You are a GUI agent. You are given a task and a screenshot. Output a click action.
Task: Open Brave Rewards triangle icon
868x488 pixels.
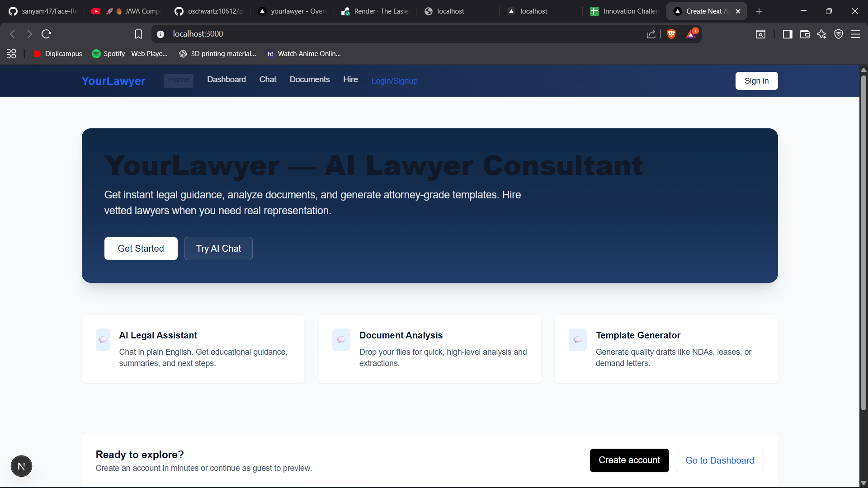coord(691,34)
